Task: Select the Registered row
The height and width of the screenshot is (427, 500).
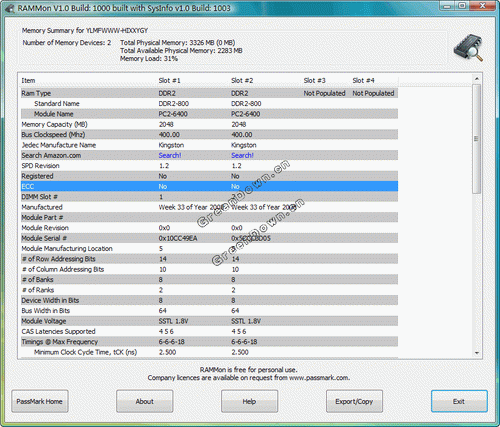Action: [x=209, y=176]
